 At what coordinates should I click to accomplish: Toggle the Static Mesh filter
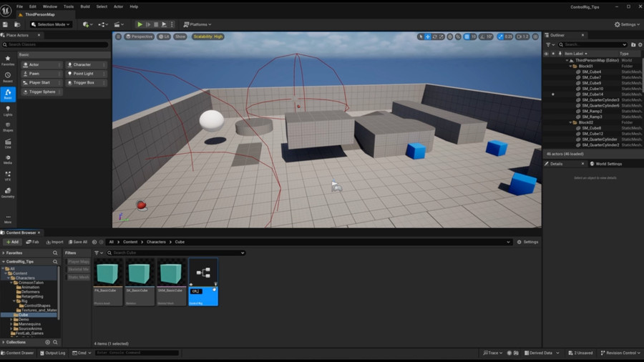click(78, 277)
